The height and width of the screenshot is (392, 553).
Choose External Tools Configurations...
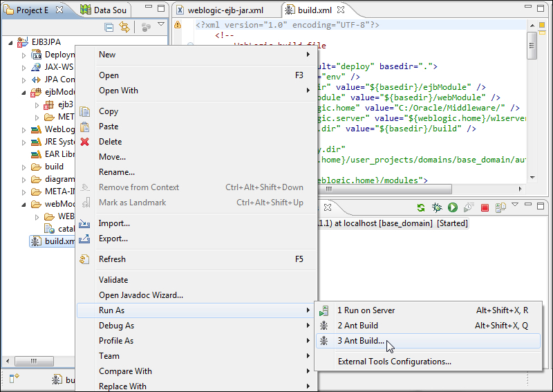tap(428, 362)
